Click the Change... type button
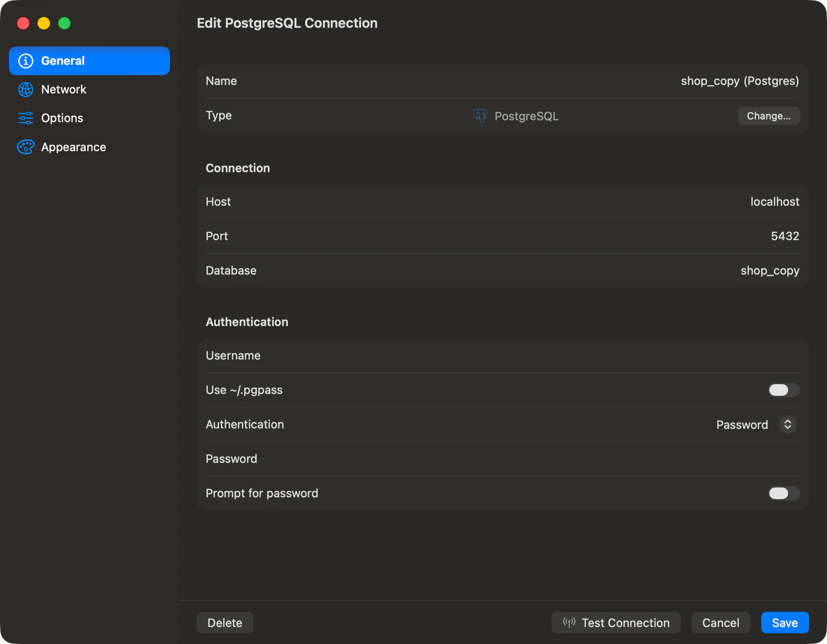Screen dimensions: 827x644 [x=768, y=116]
